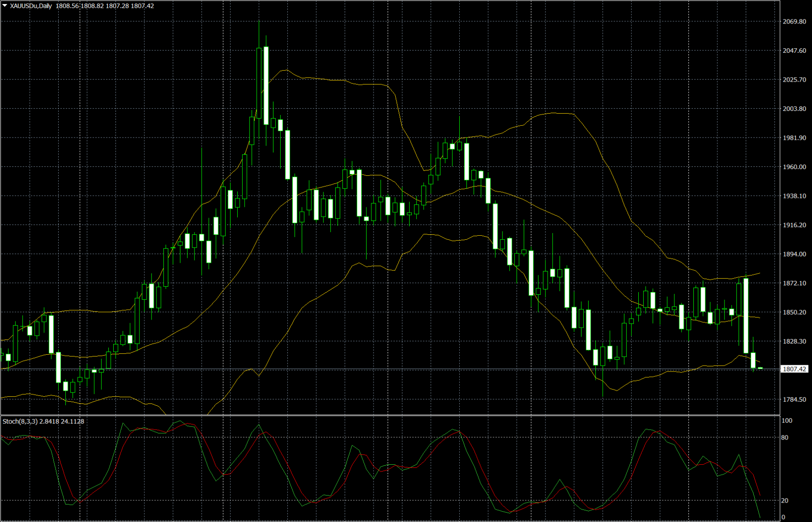The width and height of the screenshot is (812, 522).
Task: Click the 1981.90 price scale value
Action: pyautogui.click(x=794, y=138)
